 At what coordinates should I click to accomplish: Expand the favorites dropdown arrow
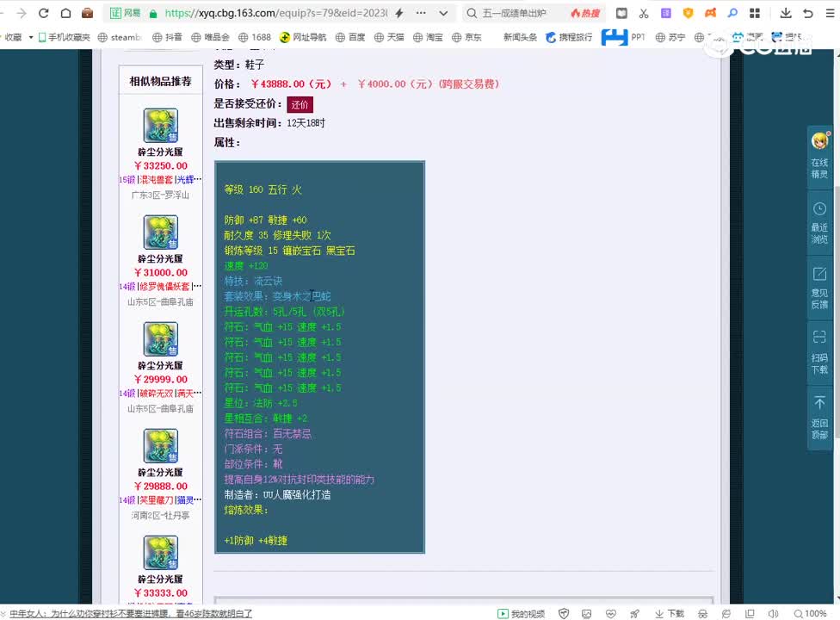30,37
